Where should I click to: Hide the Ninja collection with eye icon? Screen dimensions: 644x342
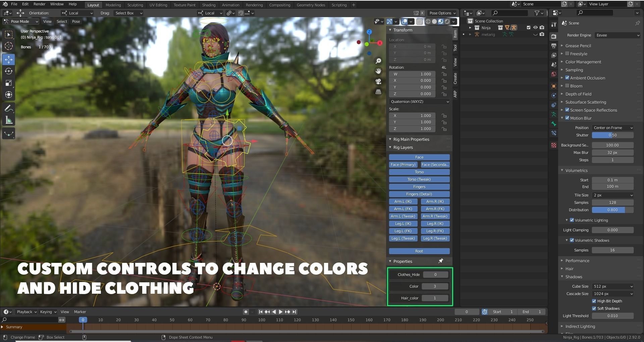535,28
